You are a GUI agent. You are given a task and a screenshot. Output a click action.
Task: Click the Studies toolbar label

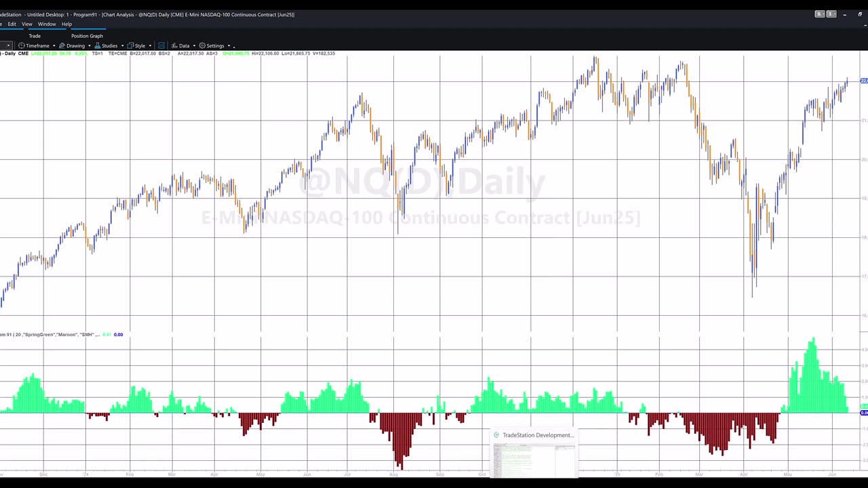coord(110,46)
